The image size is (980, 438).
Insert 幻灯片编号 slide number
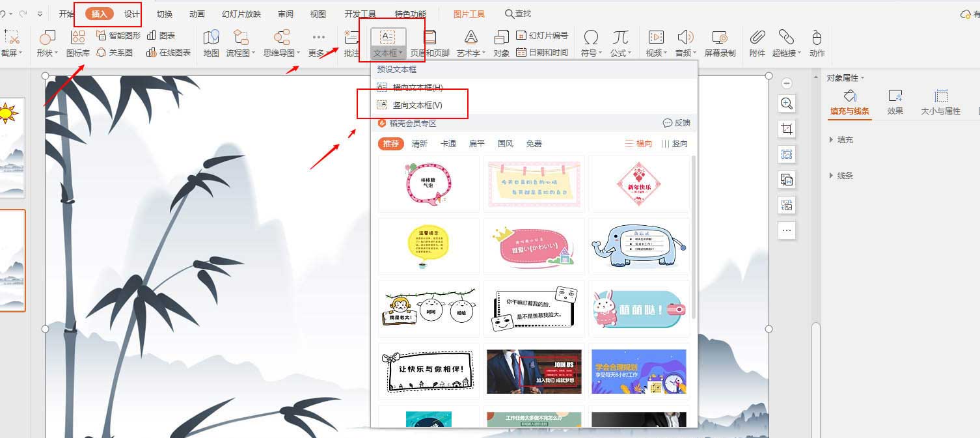pyautogui.click(x=542, y=35)
